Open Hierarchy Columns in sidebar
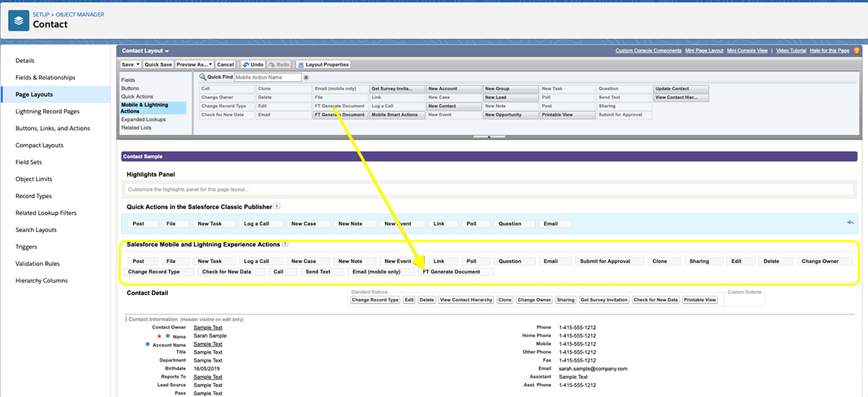This screenshot has height=397, width=868. click(x=41, y=281)
